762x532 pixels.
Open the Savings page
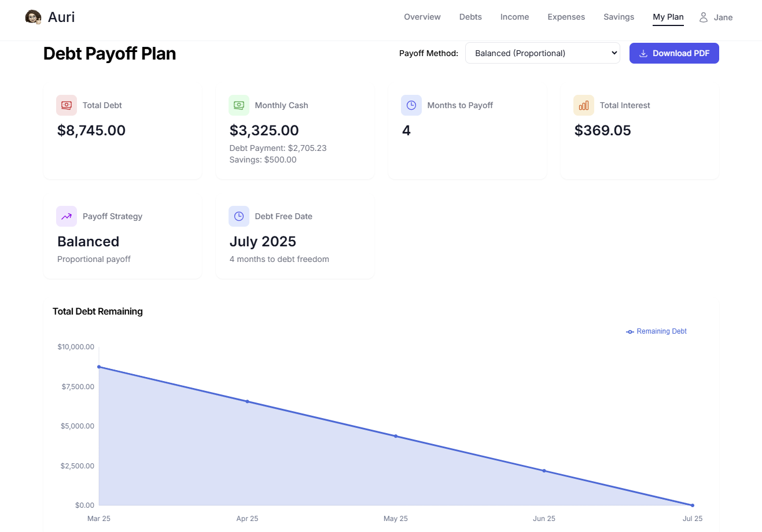[x=619, y=17]
